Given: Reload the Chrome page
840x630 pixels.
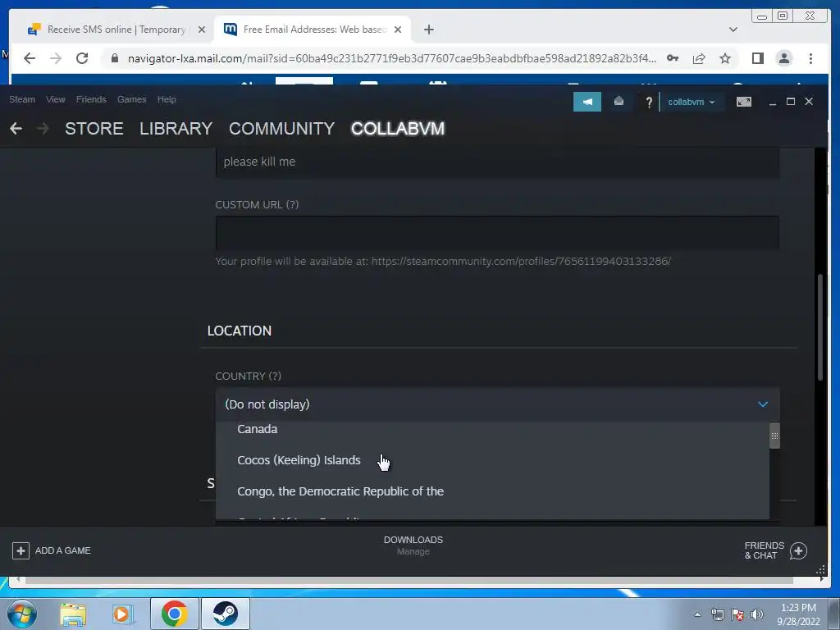Looking at the screenshot, I should pos(82,58).
